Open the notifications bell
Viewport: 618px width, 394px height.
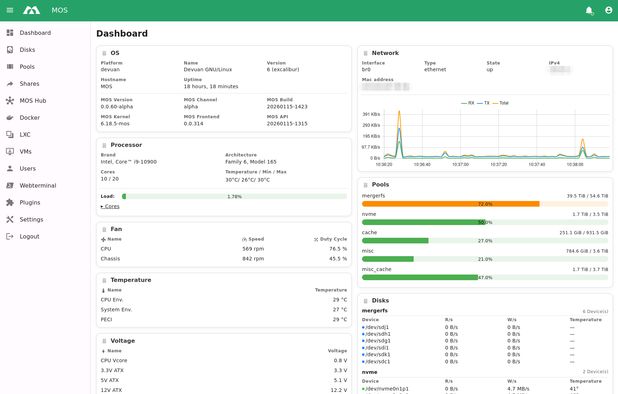(x=589, y=11)
